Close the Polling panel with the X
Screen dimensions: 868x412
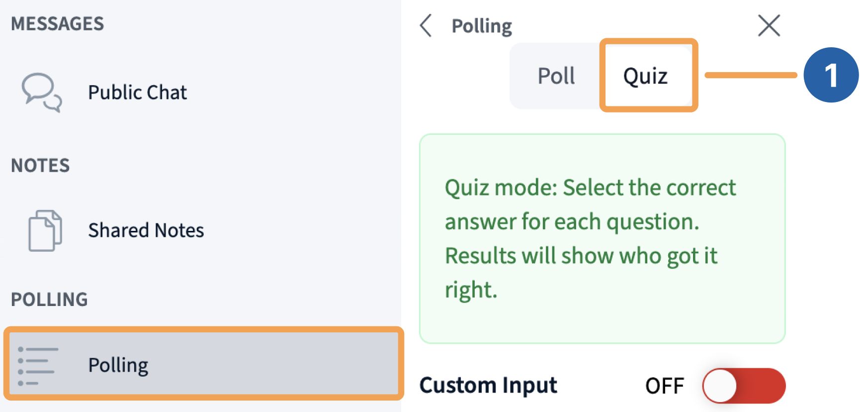point(769,25)
